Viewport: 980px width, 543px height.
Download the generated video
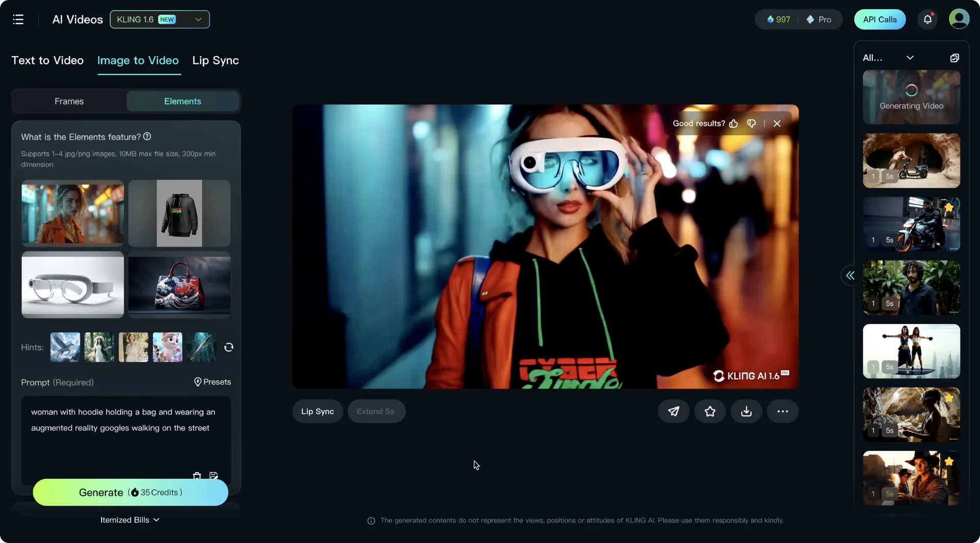click(746, 411)
